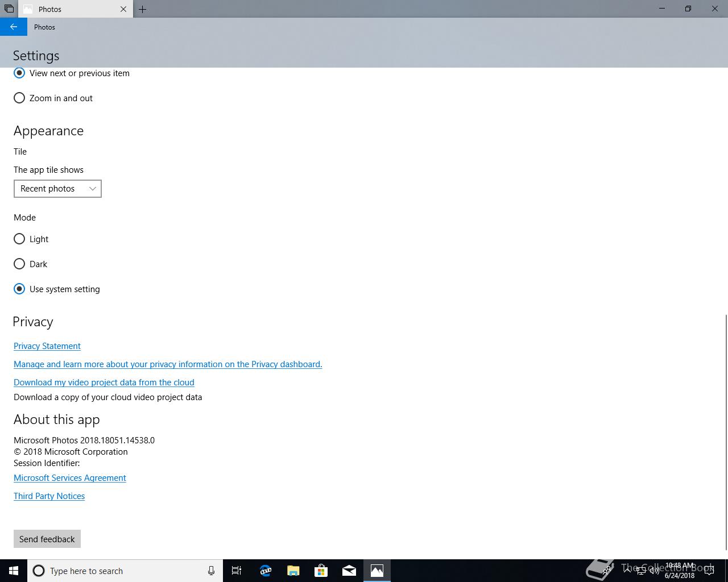Image resolution: width=728 pixels, height=582 pixels.
Task: Select View next or previous item option
Action: [x=72, y=73]
